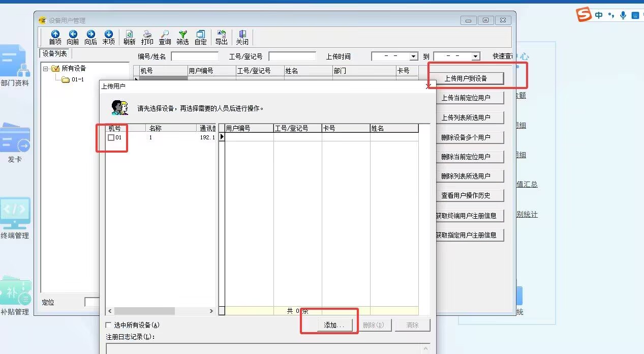Click the 向前 previous record icon

pyautogui.click(x=73, y=37)
